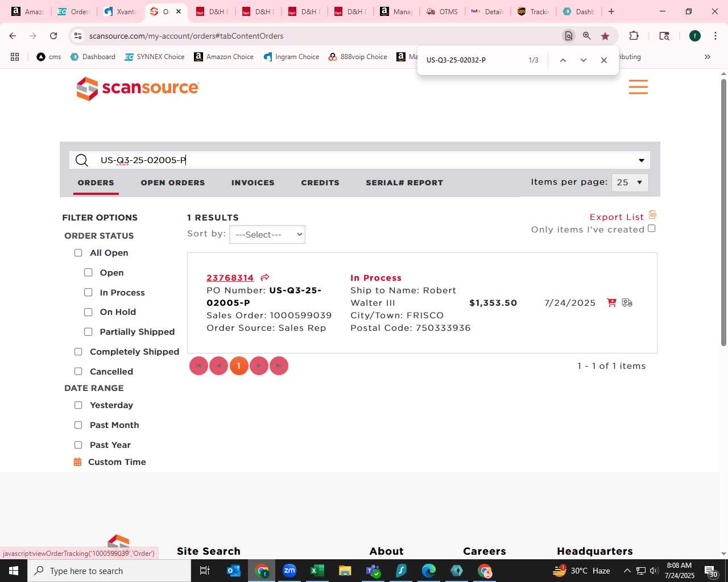Check the Yesterday date range
Image resolution: width=728 pixels, height=582 pixels.
(x=78, y=405)
